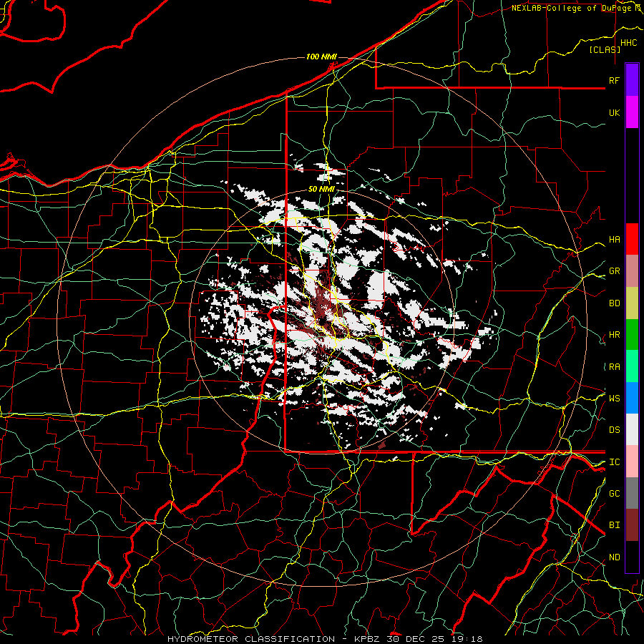Click the HHC product code text
The image size is (644, 644).
pos(629,43)
